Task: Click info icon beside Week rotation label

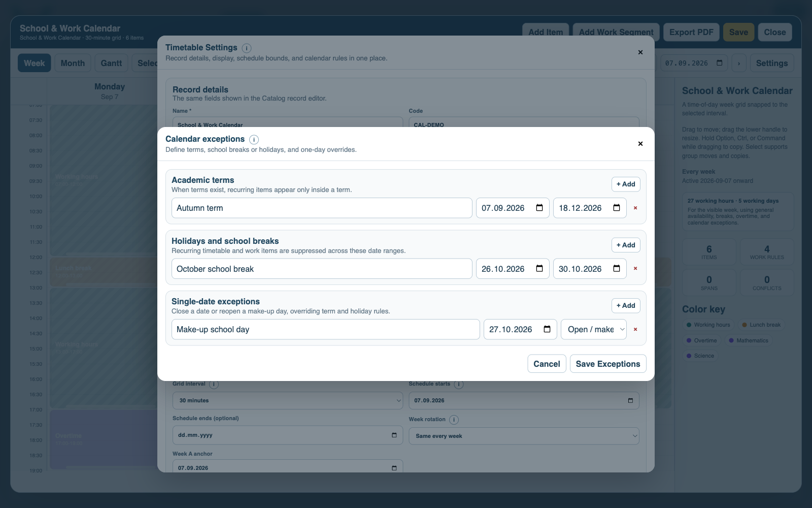Action: coord(454,420)
